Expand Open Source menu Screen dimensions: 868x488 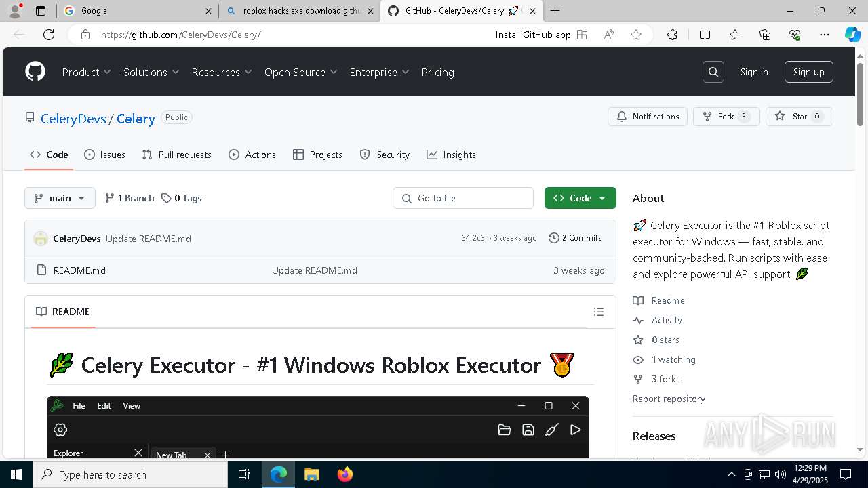coord(300,72)
